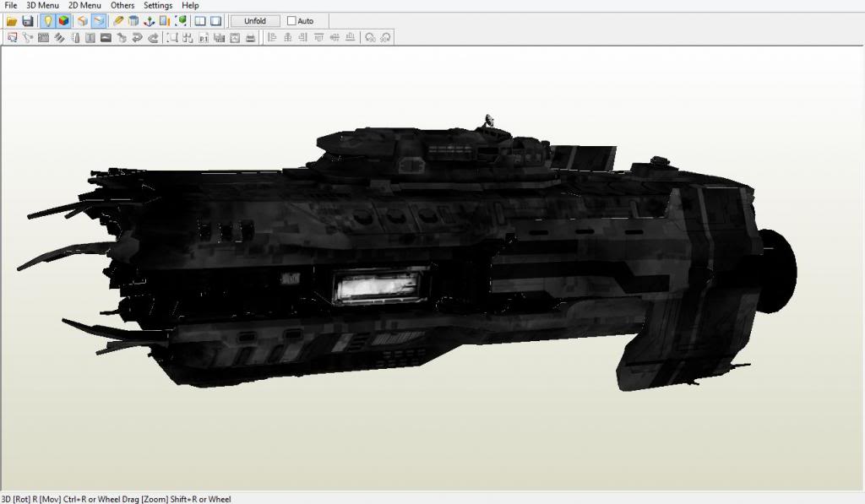
Task: Click the third icon in the 2D toolbar
Action: coord(43,37)
